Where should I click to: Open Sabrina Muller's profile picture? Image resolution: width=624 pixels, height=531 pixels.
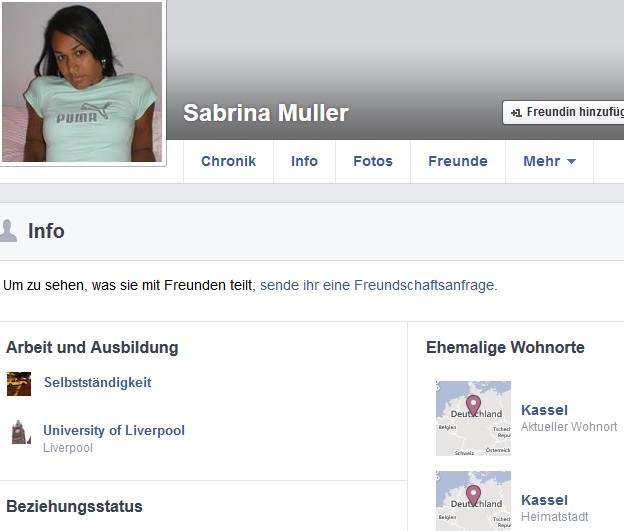pyautogui.click(x=82, y=82)
